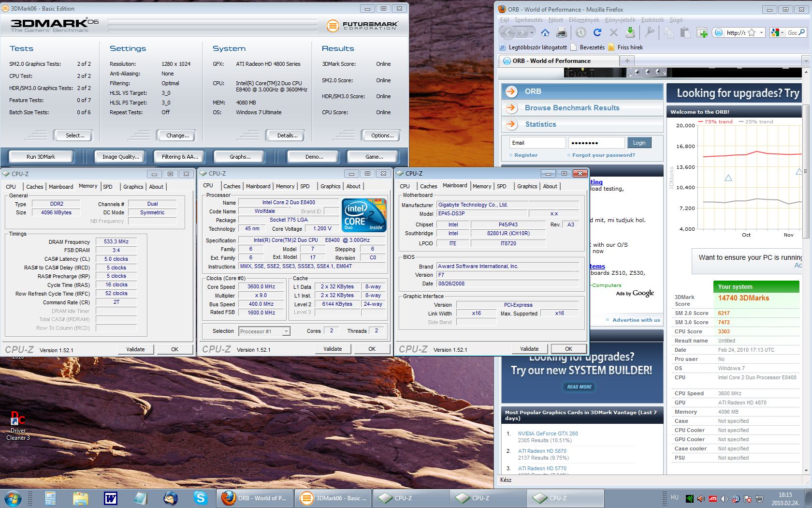
Task: Open the history clock icon in Firefox
Action: click(x=581, y=32)
